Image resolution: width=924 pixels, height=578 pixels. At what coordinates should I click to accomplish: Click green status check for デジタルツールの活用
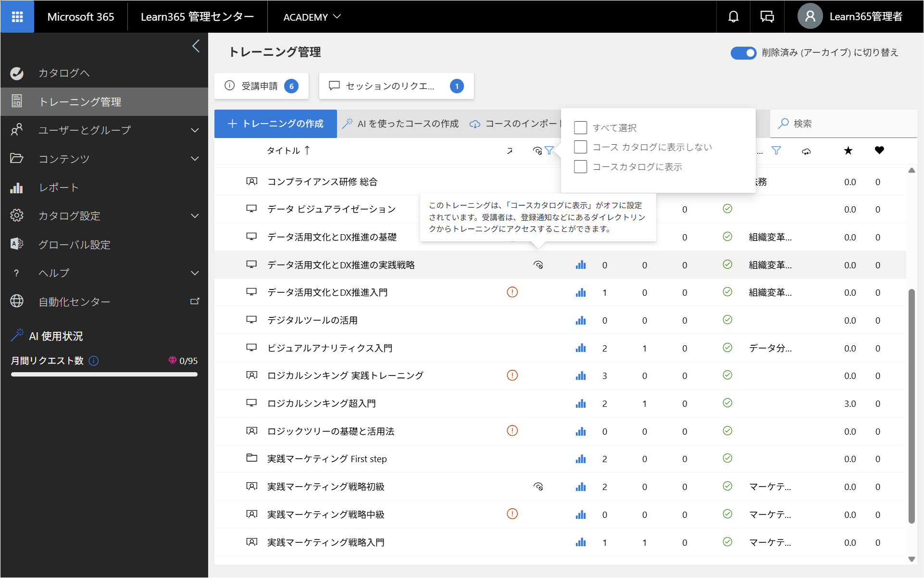pos(727,320)
